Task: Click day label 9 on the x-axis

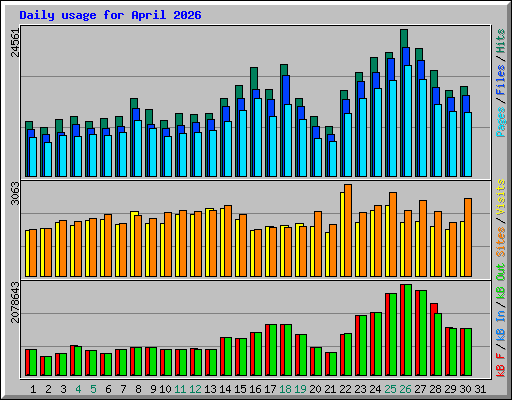Action: (x=153, y=389)
